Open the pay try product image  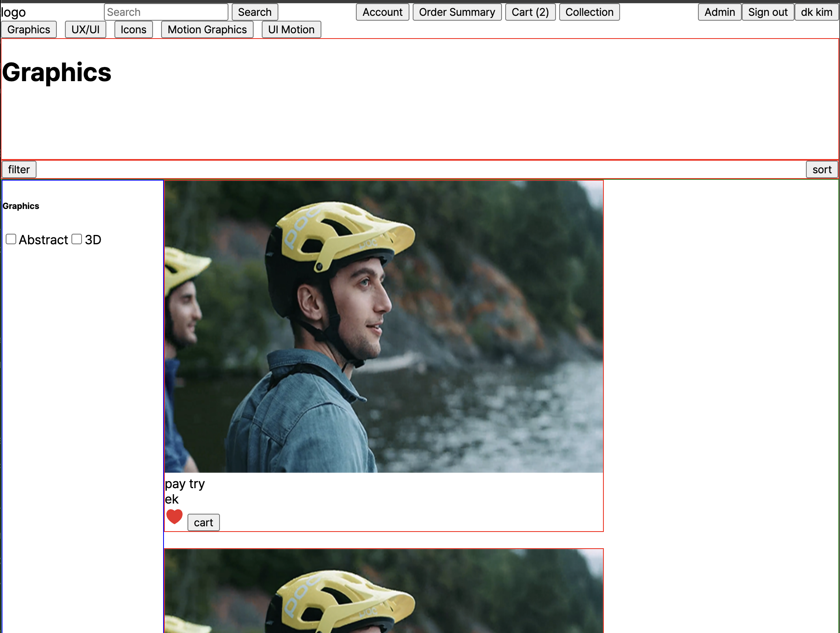click(383, 327)
